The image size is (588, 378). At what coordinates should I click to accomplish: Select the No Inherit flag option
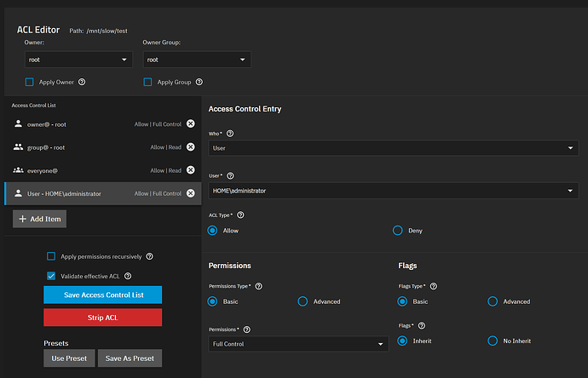point(493,341)
